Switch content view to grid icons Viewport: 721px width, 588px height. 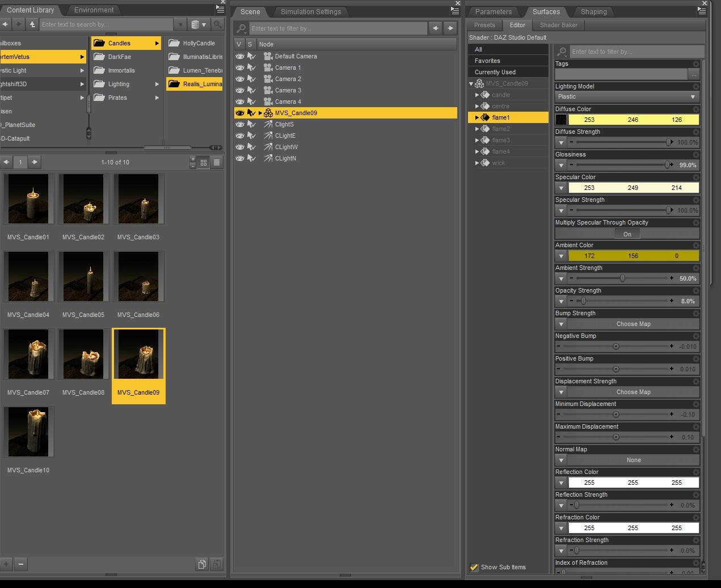point(204,162)
